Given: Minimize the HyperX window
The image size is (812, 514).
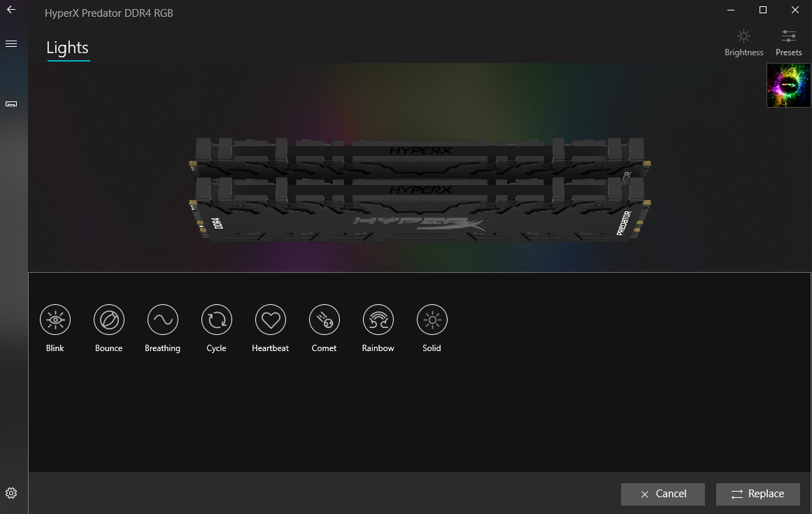Looking at the screenshot, I should 731,10.
